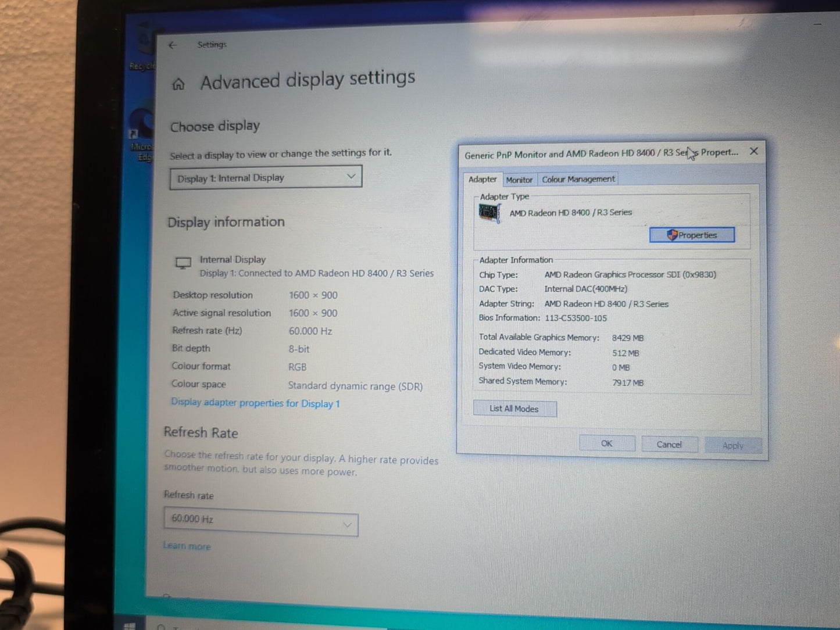Click the monitor icon next to Internal Display
This screenshot has width=840, height=630.
coord(183,263)
